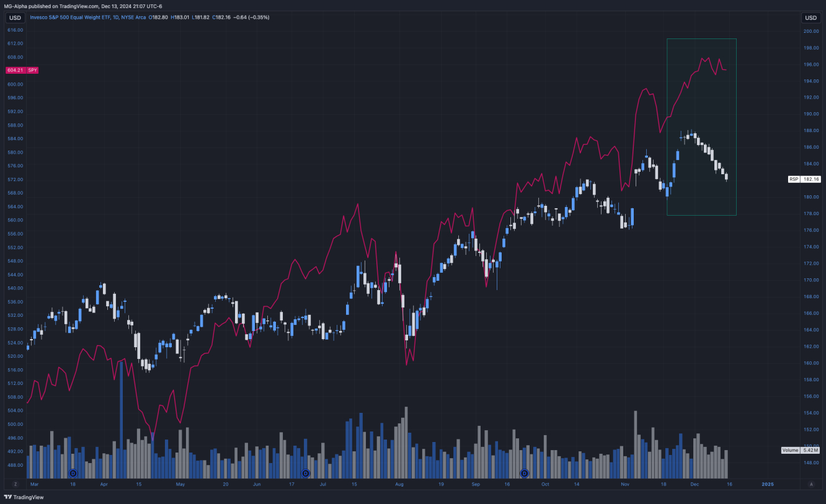Open the left USD currency selector
Image resolution: width=826 pixels, height=504 pixels.
[x=16, y=18]
